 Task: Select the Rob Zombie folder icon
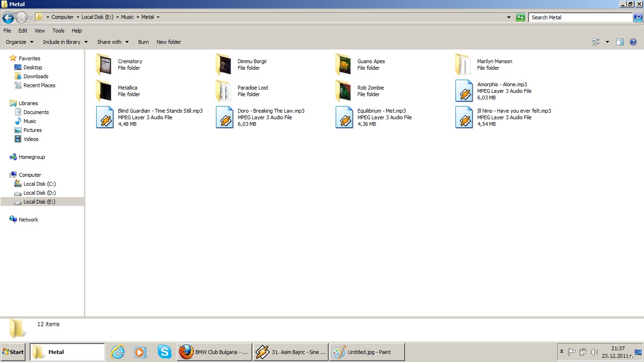tap(344, 91)
